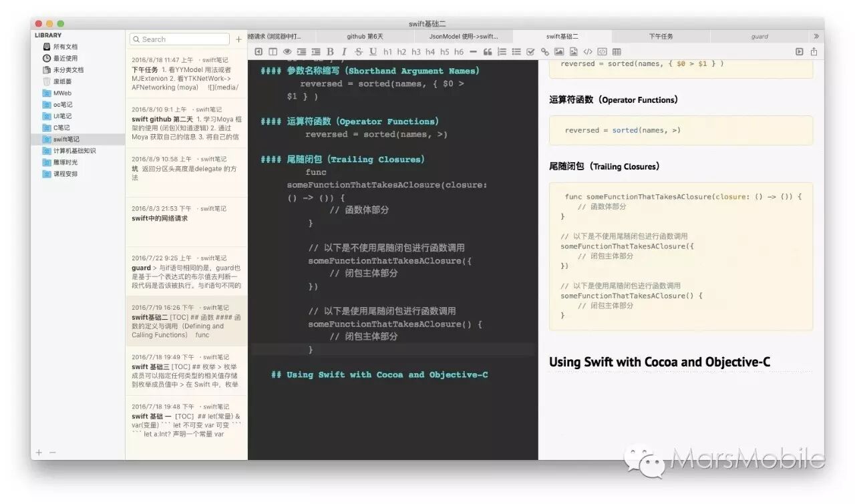The width and height of the screenshot is (855, 504).
Task: Apply bold formatting with the B icon
Action: pos(330,51)
